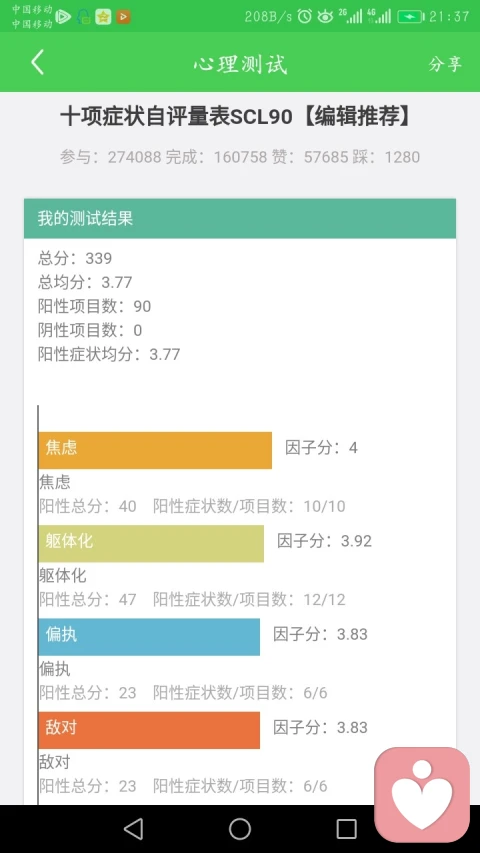Tap 分享 share button
The image size is (480, 853).
point(445,64)
